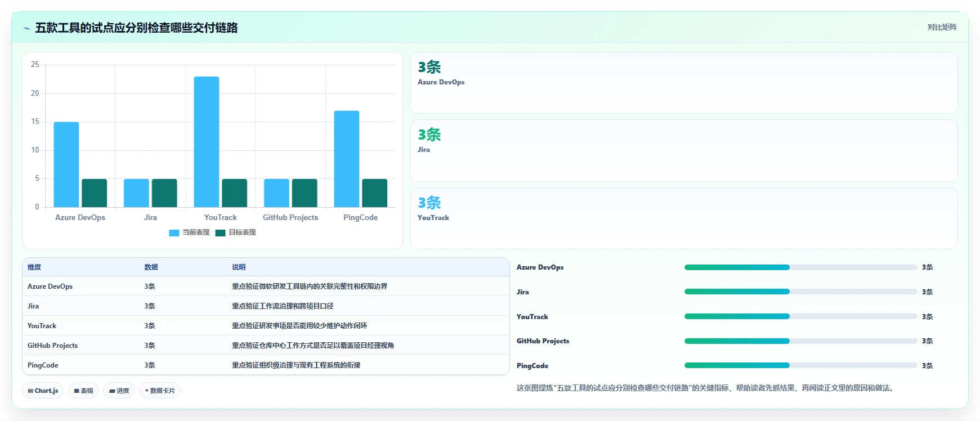Click 重点验证组织级治理与现有工程系统的衔接 text
This screenshot has width=980, height=421.
pos(296,365)
